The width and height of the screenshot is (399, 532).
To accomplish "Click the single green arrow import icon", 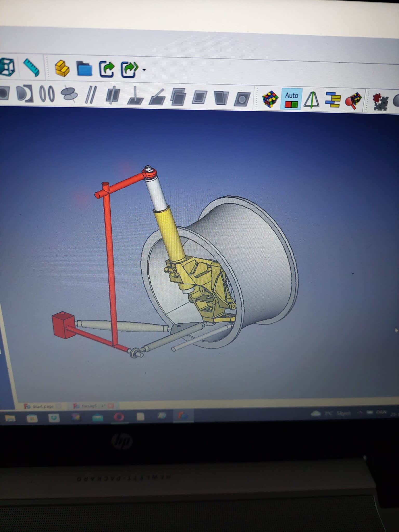I will [107, 69].
